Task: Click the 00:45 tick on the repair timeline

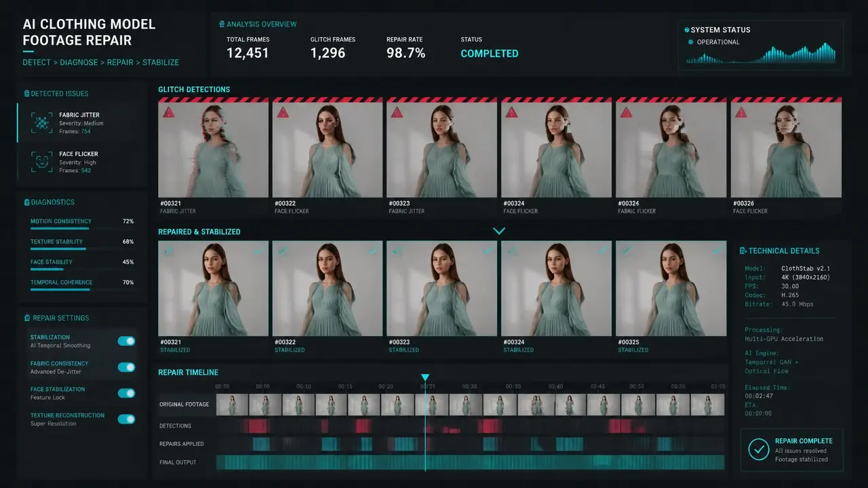Action: [597, 386]
